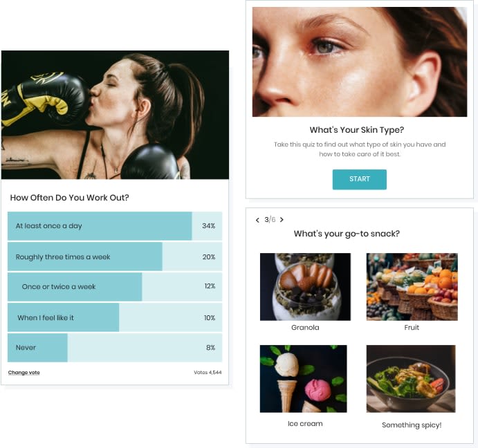The width and height of the screenshot is (478, 448).
Task: Click the skin type quiz cover photo
Action: click(x=360, y=62)
